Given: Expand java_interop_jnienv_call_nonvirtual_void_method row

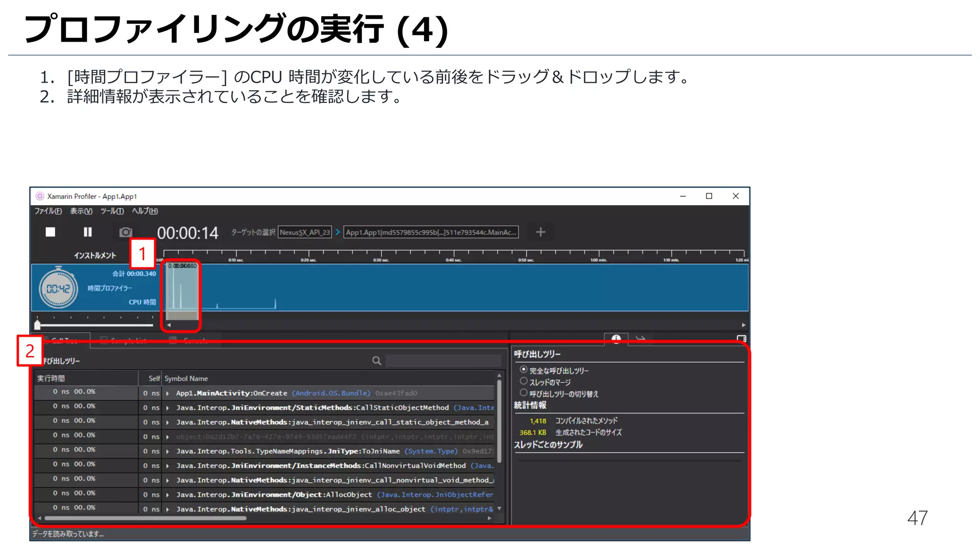Looking at the screenshot, I should point(167,480).
